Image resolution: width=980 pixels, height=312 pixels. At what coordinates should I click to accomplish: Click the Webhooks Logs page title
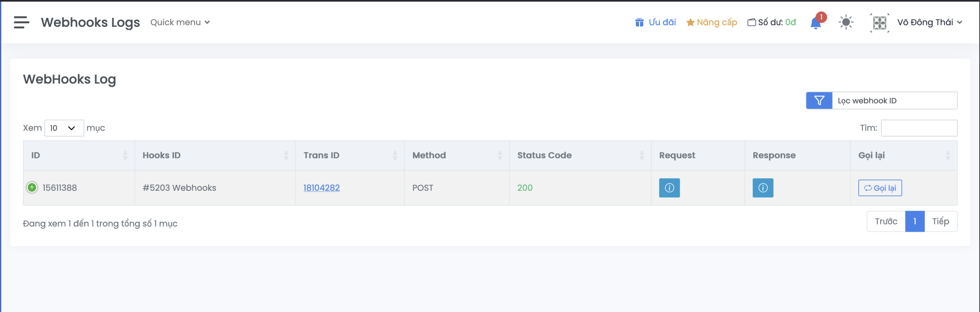pyautogui.click(x=90, y=22)
